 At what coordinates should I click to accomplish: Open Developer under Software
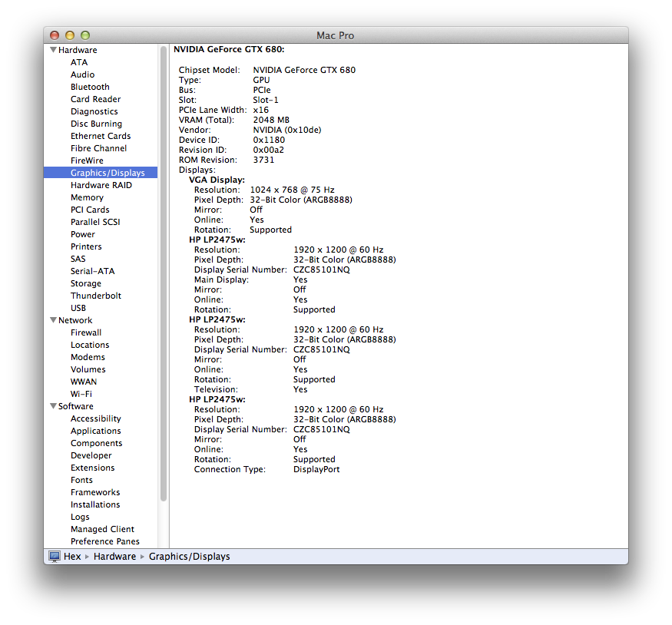click(91, 455)
